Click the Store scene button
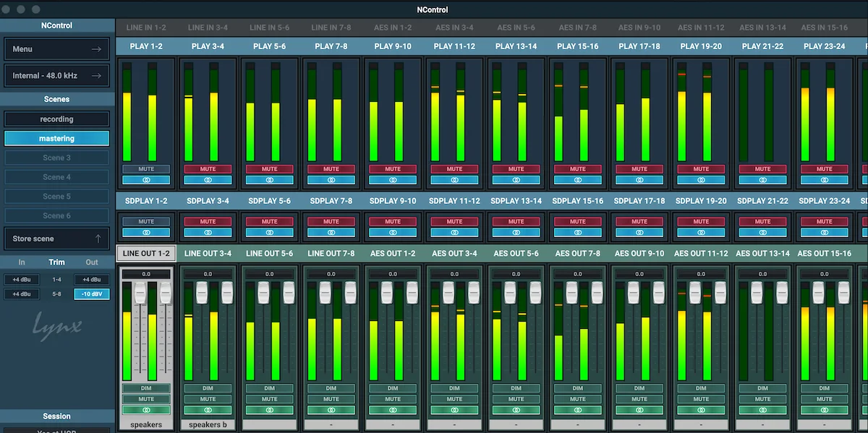The height and width of the screenshot is (433, 868). pyautogui.click(x=56, y=239)
